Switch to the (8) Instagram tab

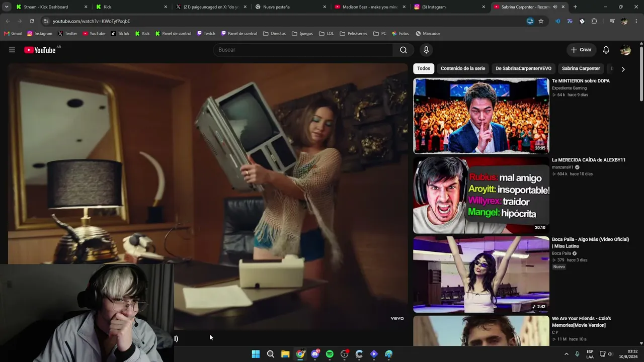click(x=449, y=7)
